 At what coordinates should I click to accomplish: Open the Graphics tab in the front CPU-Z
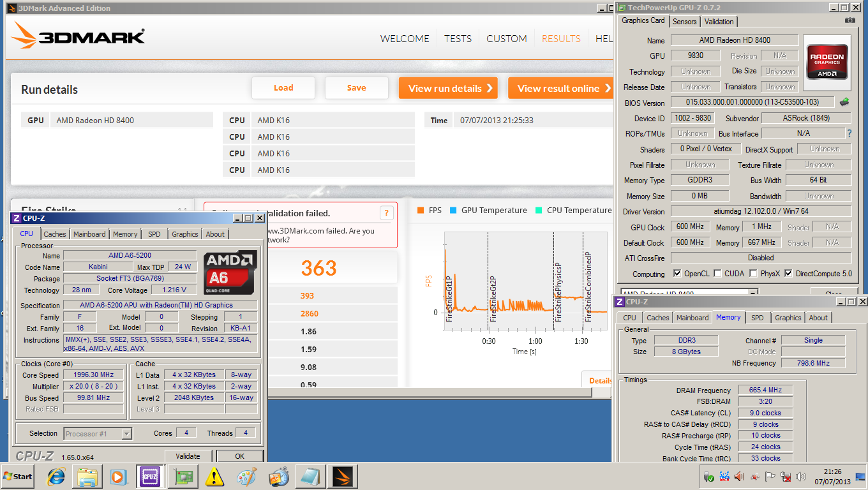pos(185,234)
